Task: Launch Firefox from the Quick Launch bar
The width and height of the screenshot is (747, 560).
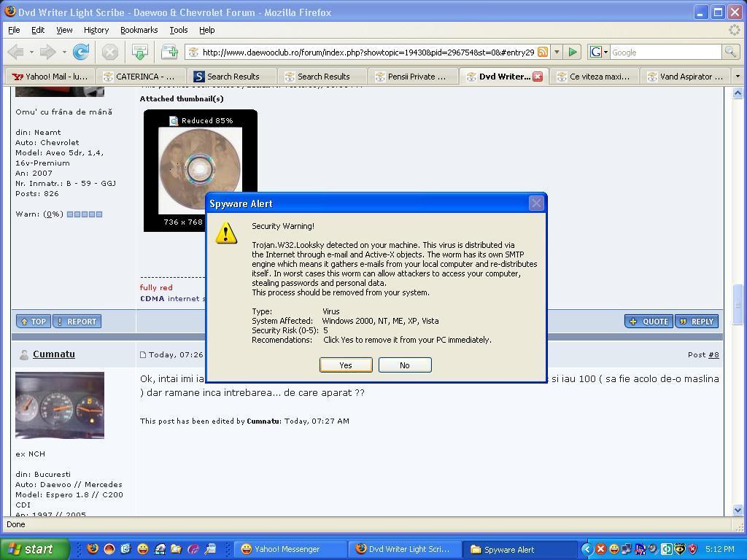Action: [x=93, y=549]
